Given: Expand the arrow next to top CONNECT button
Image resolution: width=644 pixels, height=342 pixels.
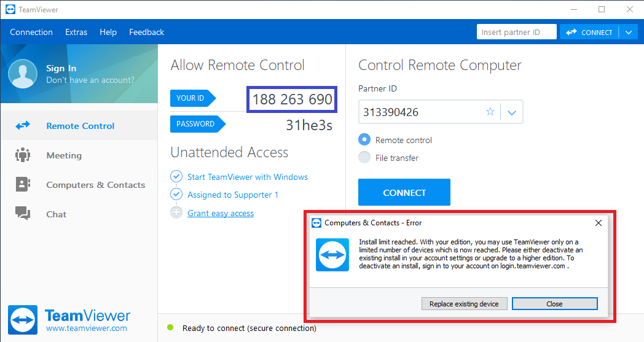Looking at the screenshot, I should tap(629, 33).
